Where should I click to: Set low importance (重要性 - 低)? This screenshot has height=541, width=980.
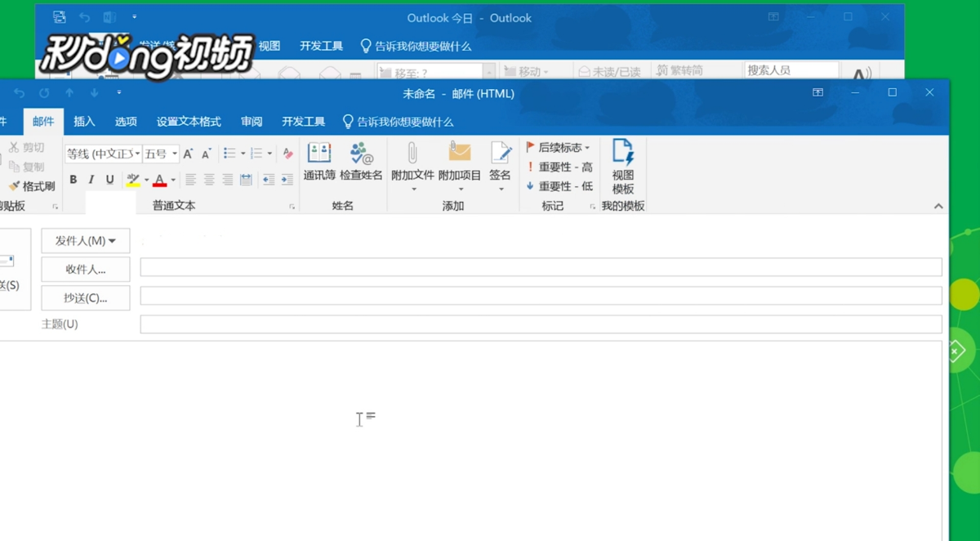[559, 186]
